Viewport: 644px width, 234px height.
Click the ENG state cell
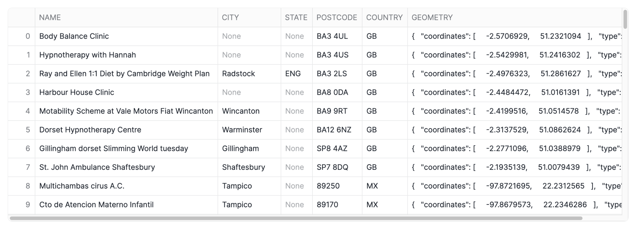293,74
